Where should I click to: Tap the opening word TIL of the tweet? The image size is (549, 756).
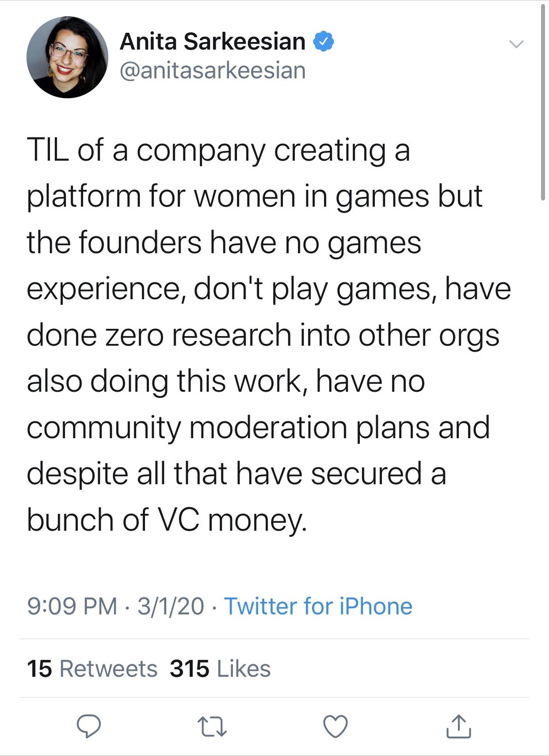48,150
